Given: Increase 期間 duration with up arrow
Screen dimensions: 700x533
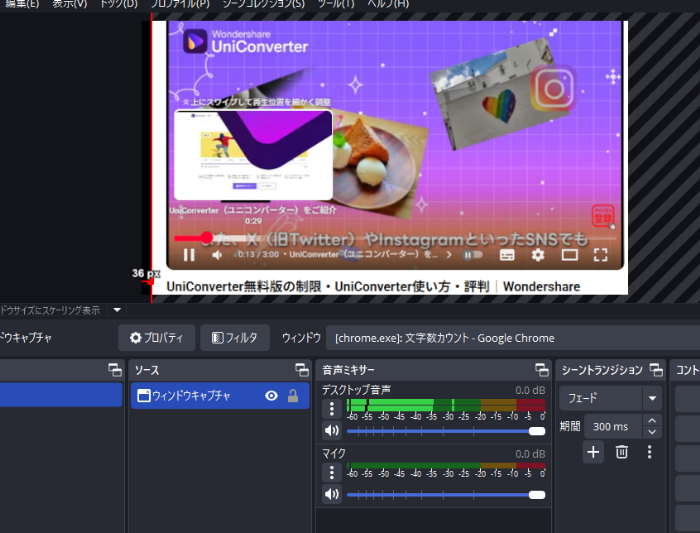Looking at the screenshot, I should pyautogui.click(x=652, y=421).
